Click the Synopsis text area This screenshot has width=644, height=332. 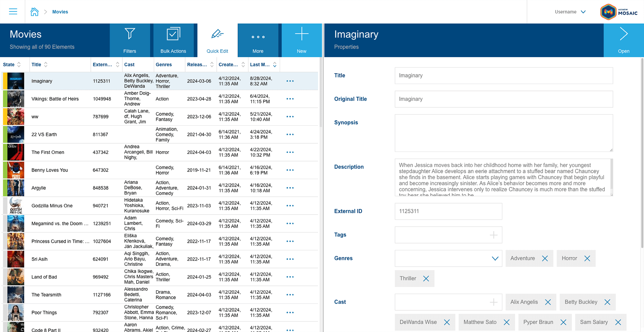503,133
